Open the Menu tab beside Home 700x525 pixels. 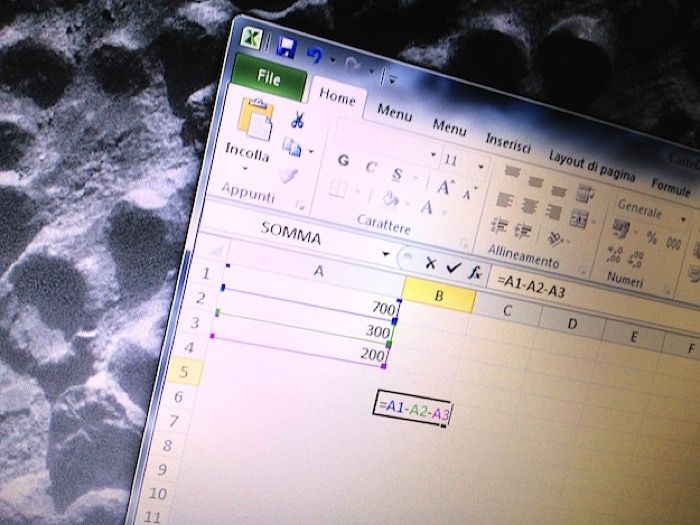395,112
